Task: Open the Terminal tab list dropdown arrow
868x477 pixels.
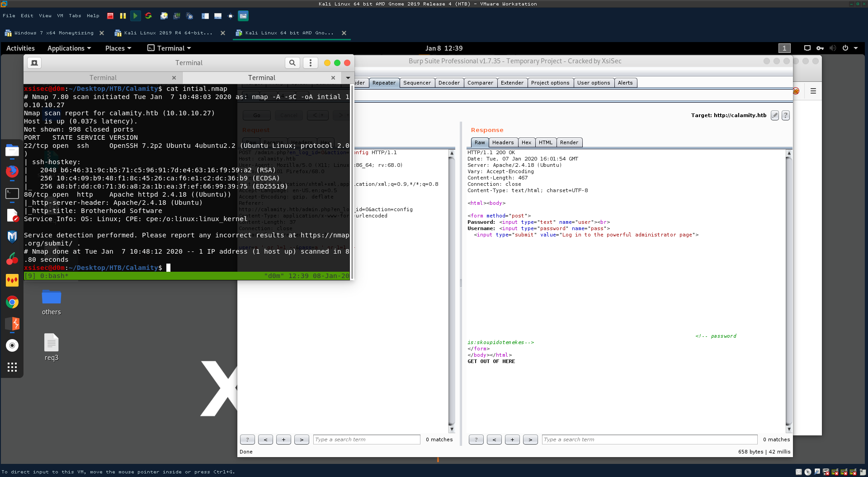Action: [x=348, y=78]
